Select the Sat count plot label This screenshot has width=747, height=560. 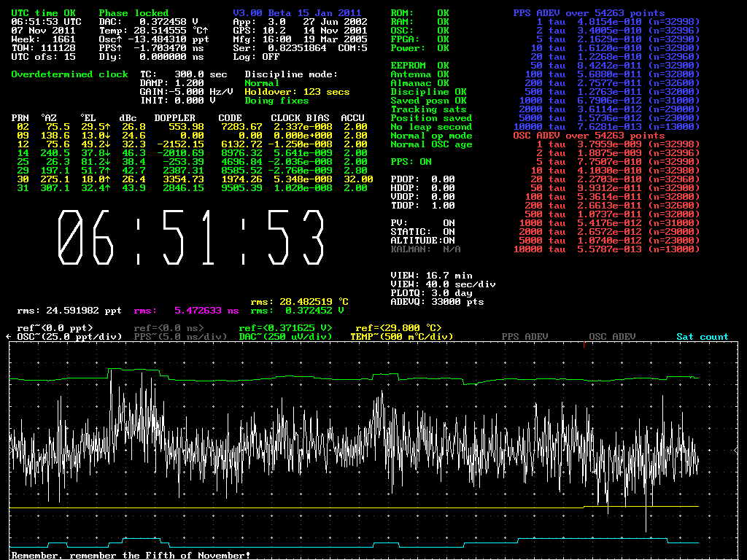[702, 337]
